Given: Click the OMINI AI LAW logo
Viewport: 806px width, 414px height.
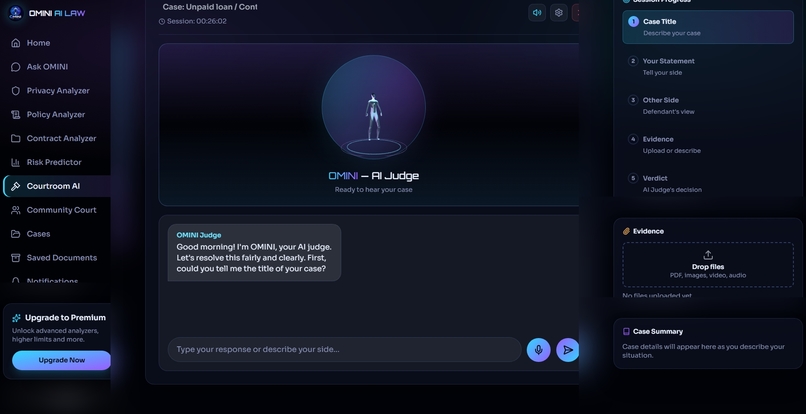Looking at the screenshot, I should [46, 12].
